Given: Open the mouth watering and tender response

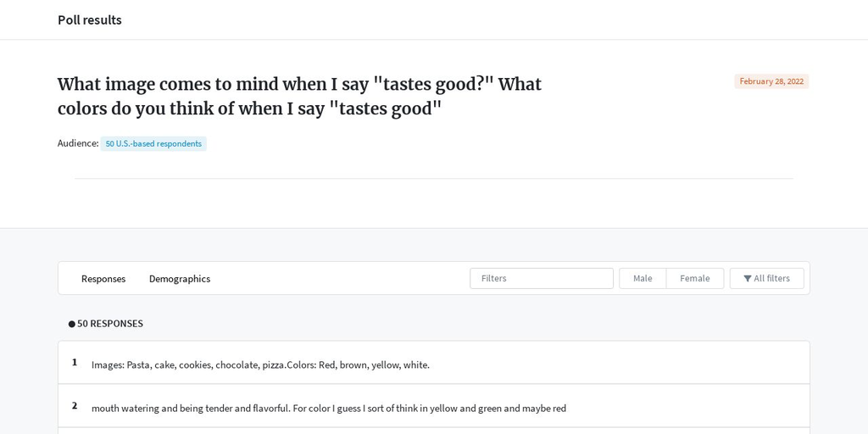Looking at the screenshot, I should [329, 409].
